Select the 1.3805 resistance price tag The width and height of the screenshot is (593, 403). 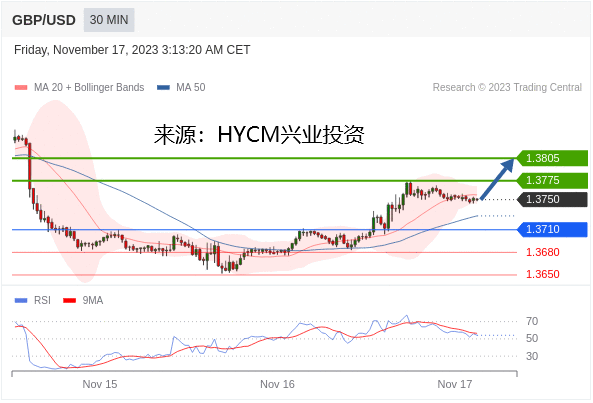tap(552, 158)
